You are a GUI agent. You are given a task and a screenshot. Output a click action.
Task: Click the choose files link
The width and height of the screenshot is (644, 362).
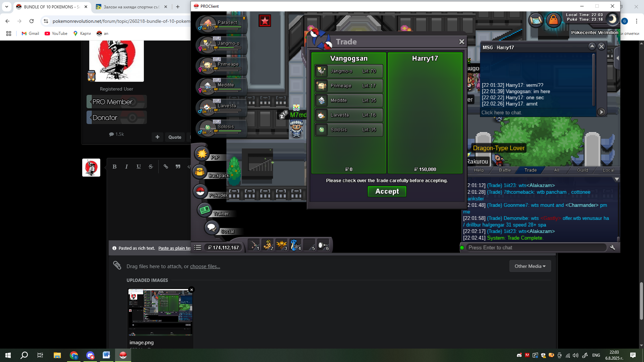[x=205, y=266]
